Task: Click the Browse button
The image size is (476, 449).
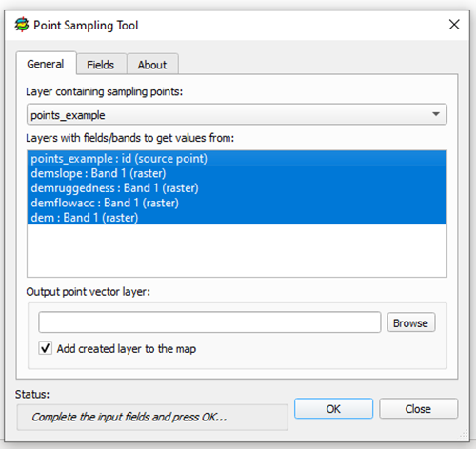Action: pyautogui.click(x=411, y=322)
